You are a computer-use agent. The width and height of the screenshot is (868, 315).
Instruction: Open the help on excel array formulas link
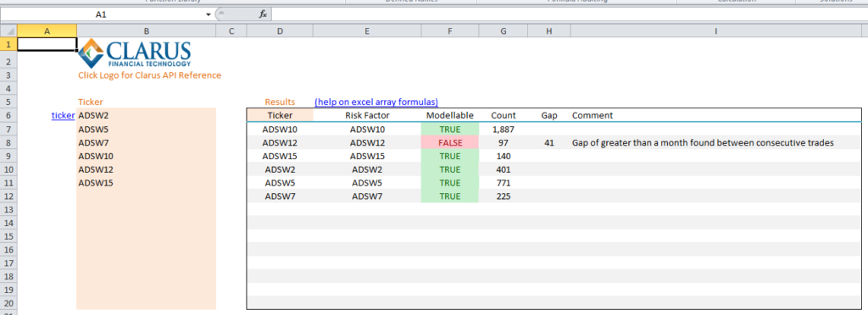[376, 102]
